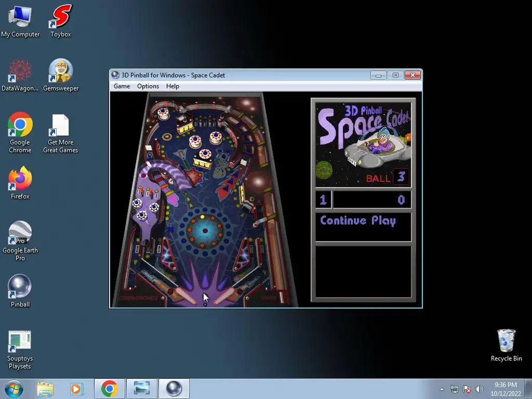
Task: Select the Recycle Bin icon
Action: [x=506, y=345]
